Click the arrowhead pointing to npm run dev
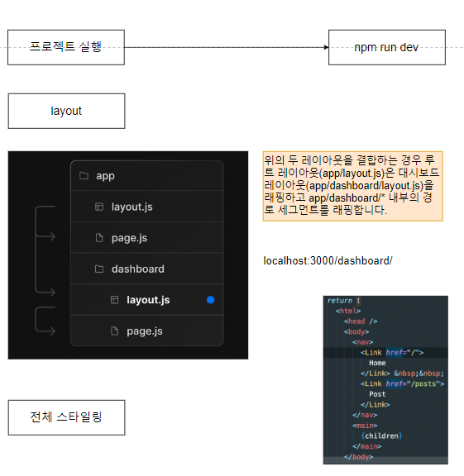 pos(326,47)
